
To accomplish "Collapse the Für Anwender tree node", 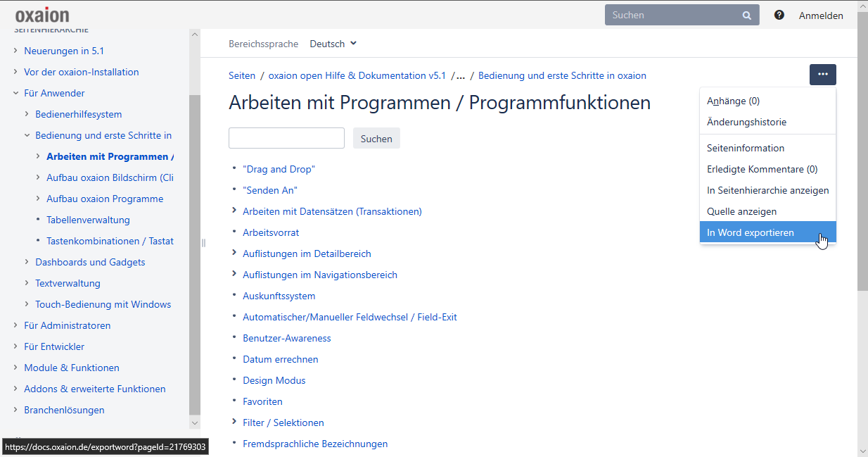I will 16,93.
